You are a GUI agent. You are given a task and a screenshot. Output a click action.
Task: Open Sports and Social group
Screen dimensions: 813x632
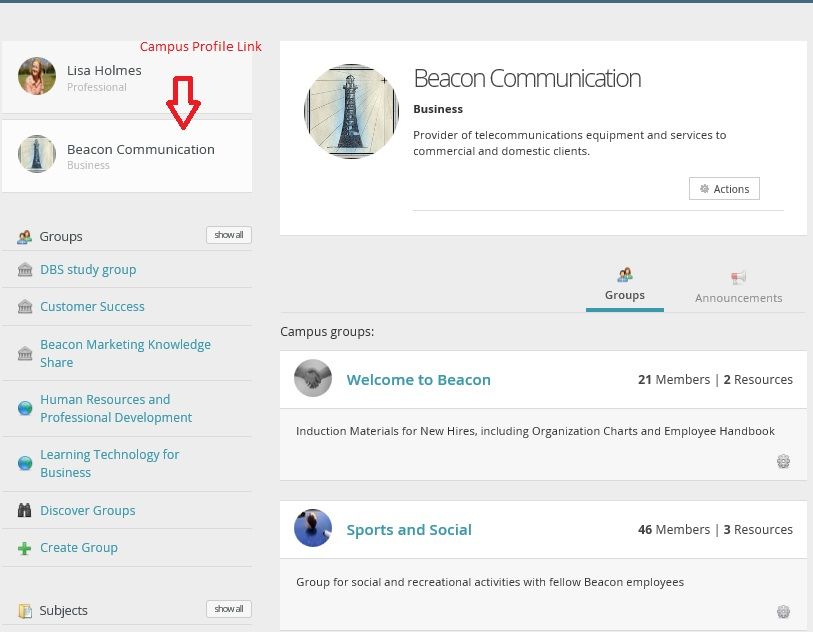click(x=409, y=530)
